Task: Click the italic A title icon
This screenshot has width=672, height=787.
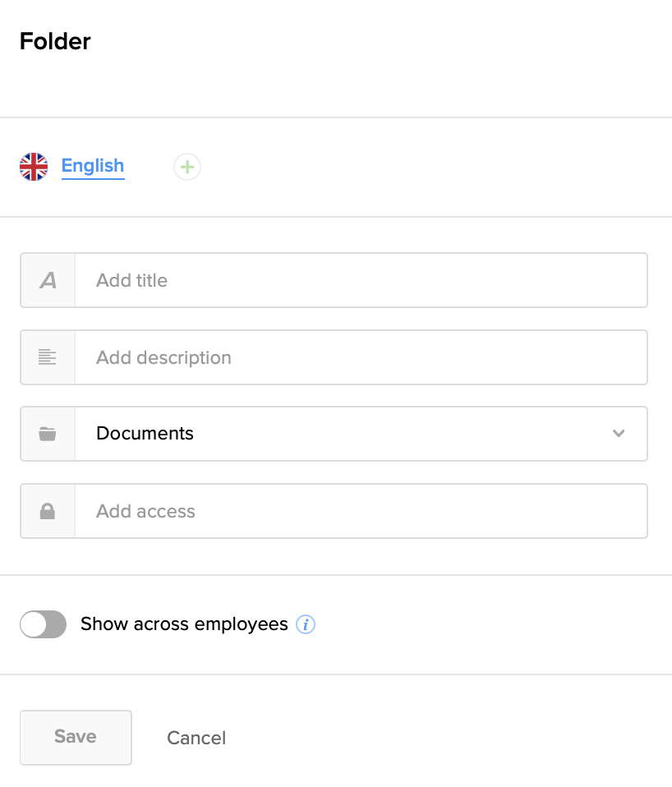Action: pyautogui.click(x=48, y=281)
